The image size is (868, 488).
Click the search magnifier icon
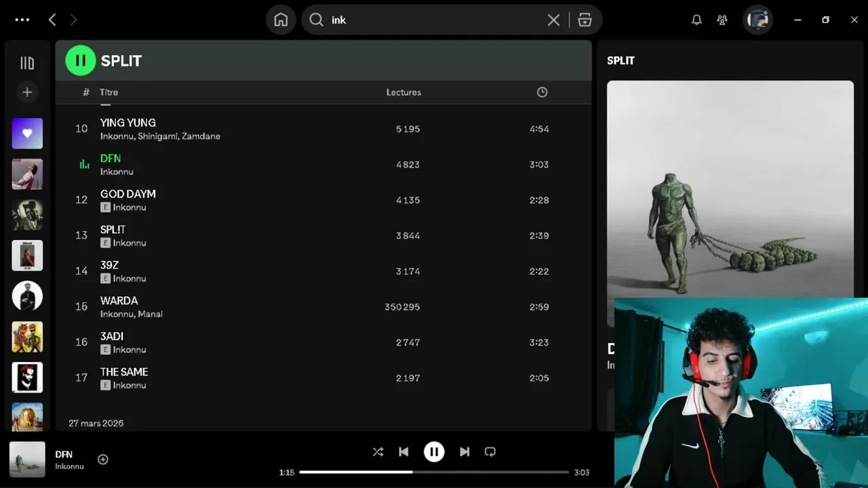tap(316, 20)
